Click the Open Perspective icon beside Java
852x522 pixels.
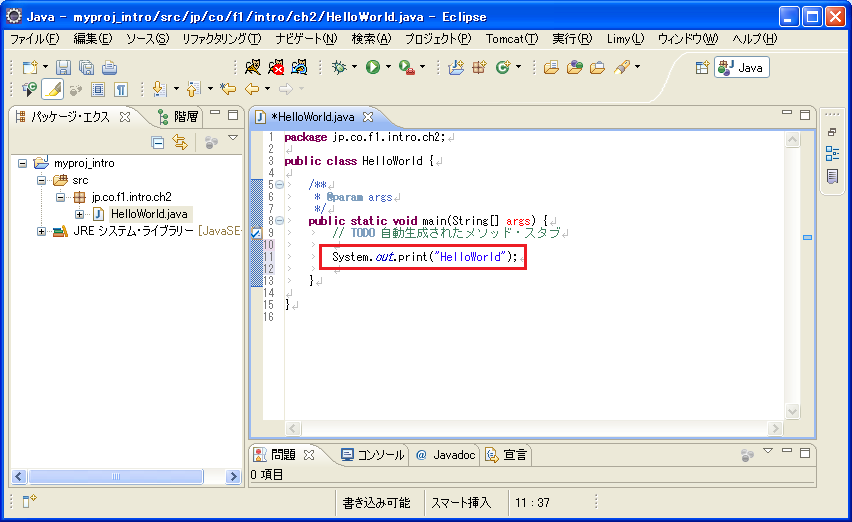click(703, 67)
